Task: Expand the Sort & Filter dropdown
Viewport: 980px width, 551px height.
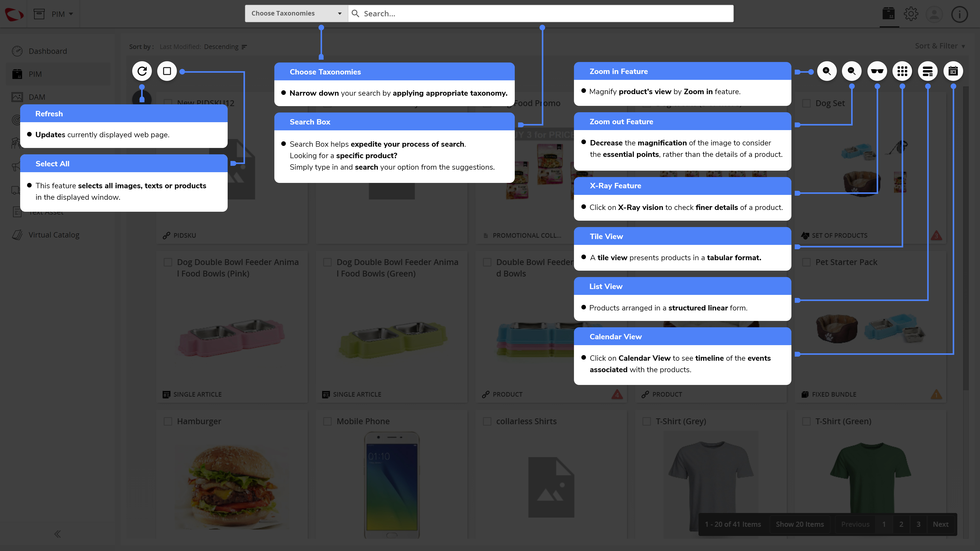Action: 940,46
